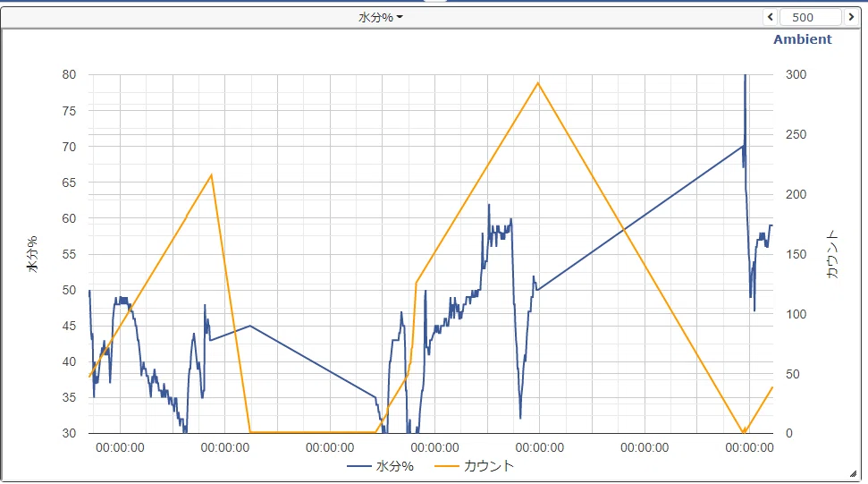Click the right axis value 50
This screenshot has width=868, height=484.
coord(793,374)
